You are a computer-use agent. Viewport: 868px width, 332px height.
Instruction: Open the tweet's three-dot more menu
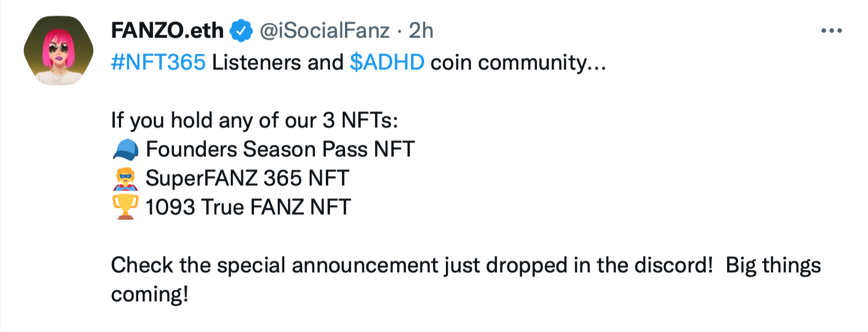tap(831, 31)
